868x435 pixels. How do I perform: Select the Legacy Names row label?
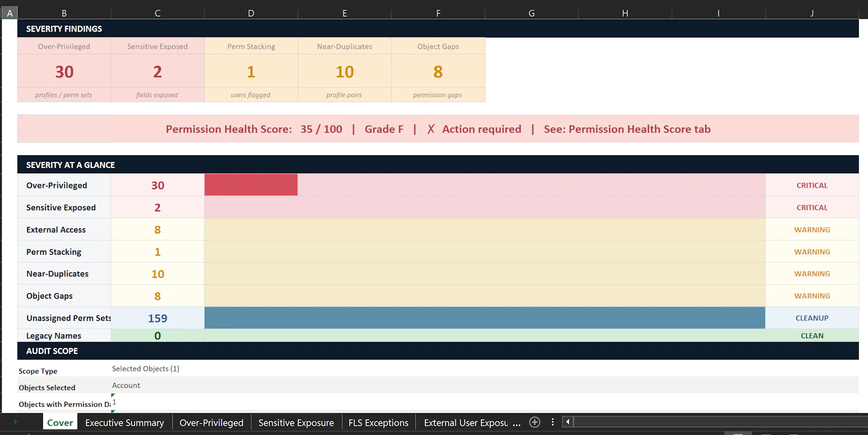(x=64, y=336)
